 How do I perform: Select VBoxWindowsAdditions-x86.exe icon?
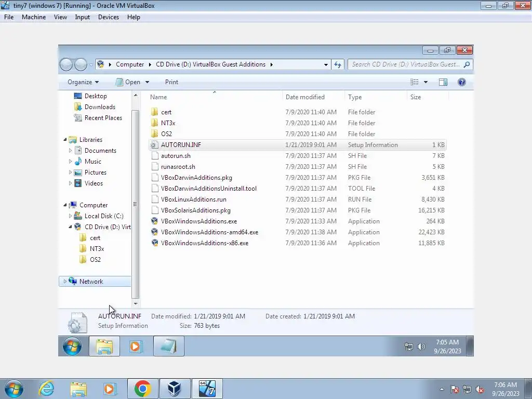pos(154,243)
